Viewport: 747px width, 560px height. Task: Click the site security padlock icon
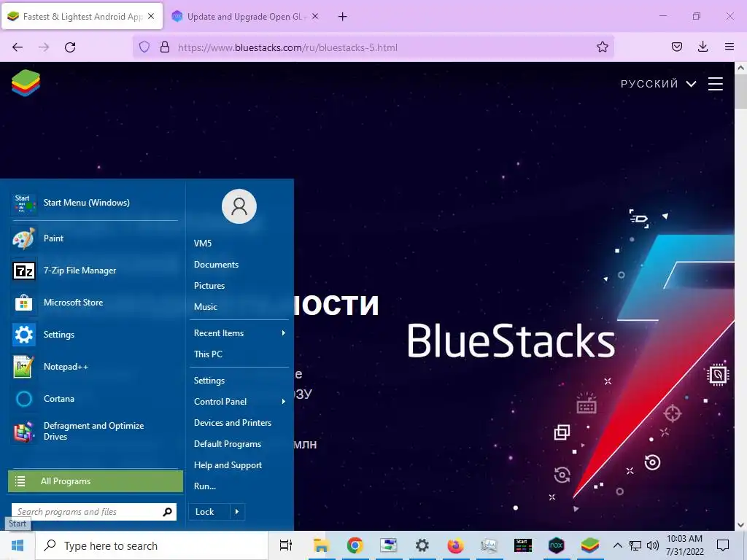(x=165, y=47)
